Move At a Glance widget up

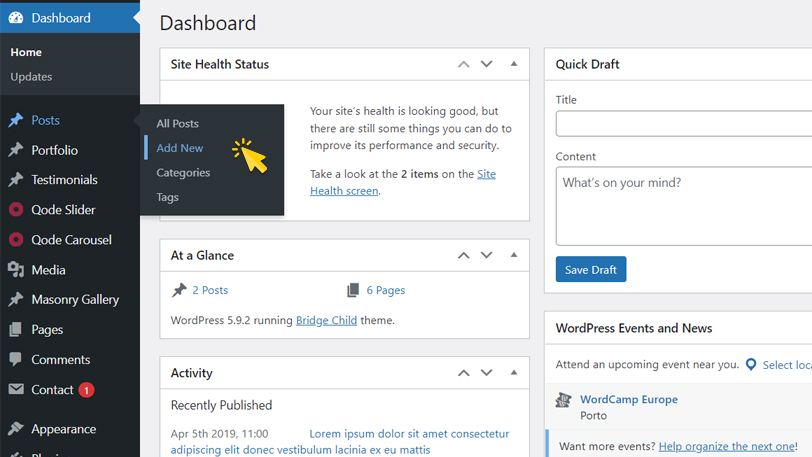[x=463, y=255]
